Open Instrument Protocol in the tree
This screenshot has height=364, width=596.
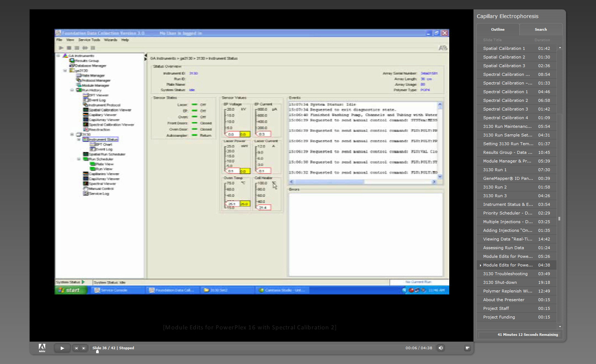pyautogui.click(x=102, y=105)
